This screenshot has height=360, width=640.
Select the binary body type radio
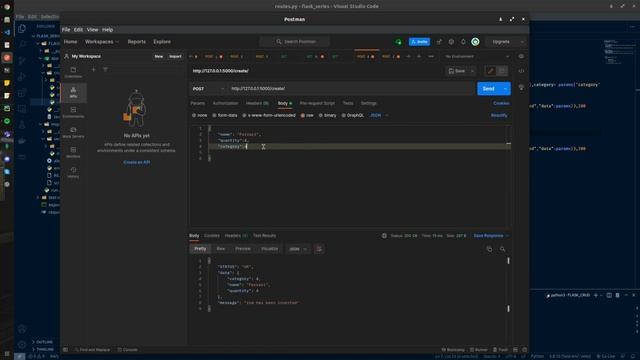320,116
